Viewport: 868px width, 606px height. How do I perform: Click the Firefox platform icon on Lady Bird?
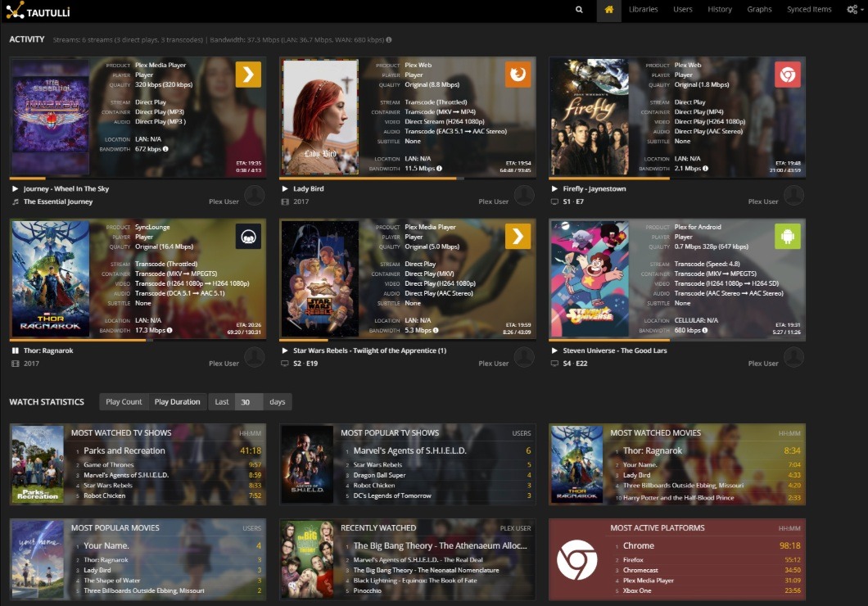[517, 75]
